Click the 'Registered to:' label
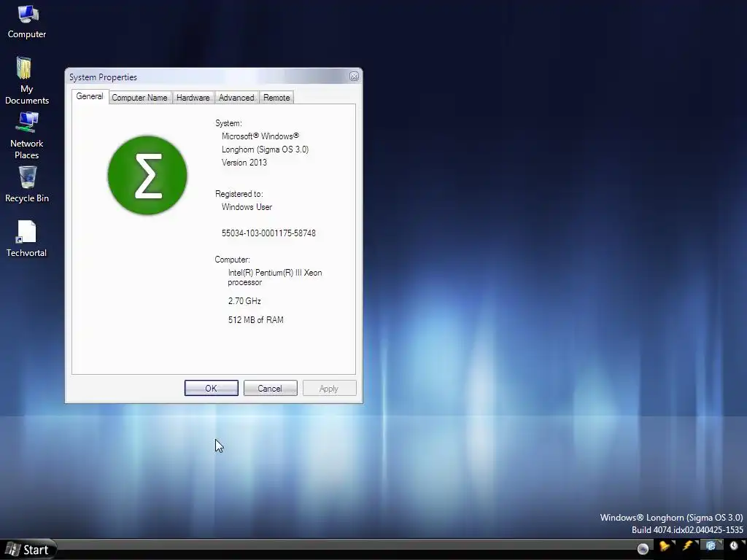The image size is (747, 560). [239, 194]
